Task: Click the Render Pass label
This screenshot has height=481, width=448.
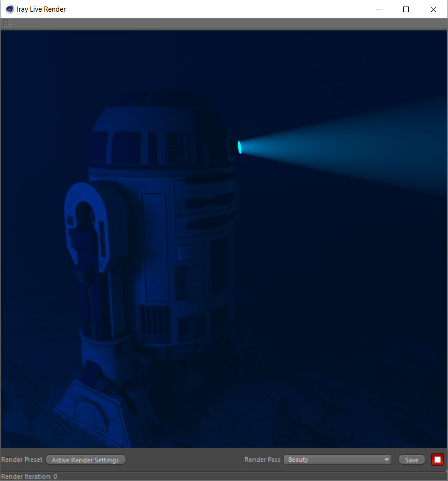Action: coord(262,460)
